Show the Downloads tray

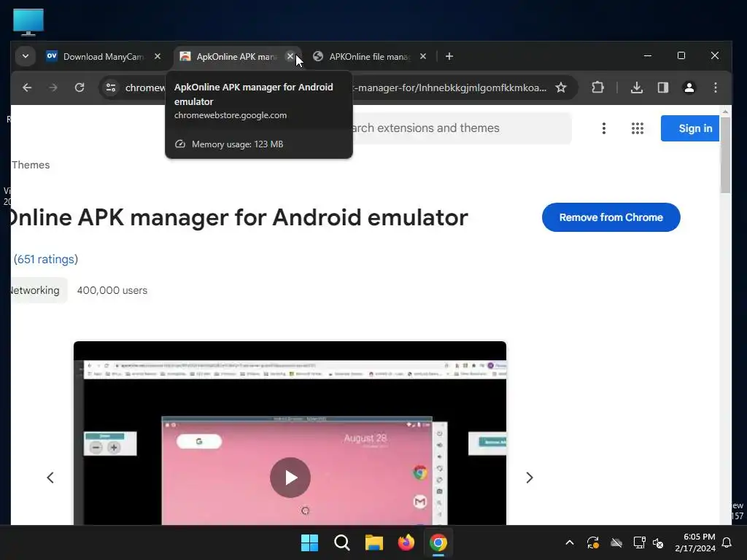637,87
